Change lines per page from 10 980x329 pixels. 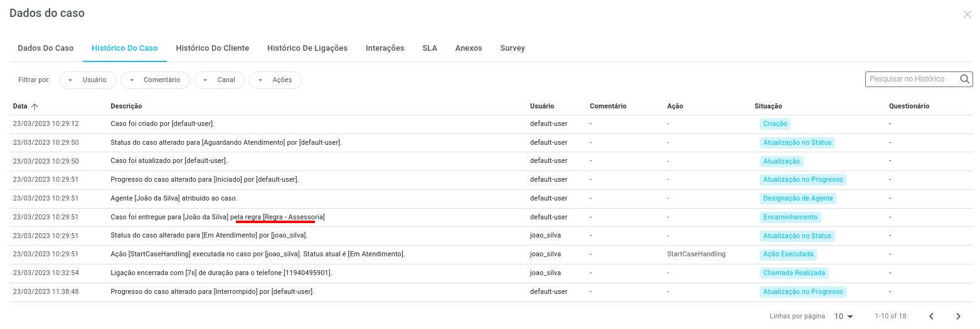coord(844,316)
